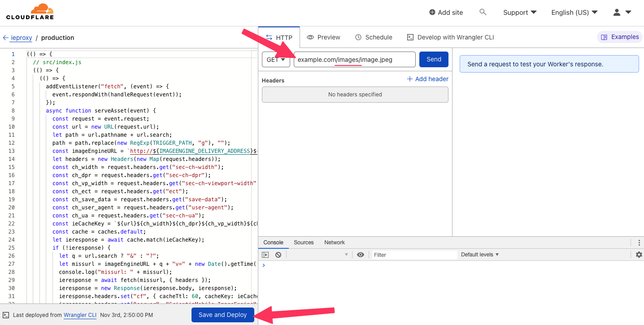Open the user account menu
Viewport: 644px width, 325px height.
[622, 13]
